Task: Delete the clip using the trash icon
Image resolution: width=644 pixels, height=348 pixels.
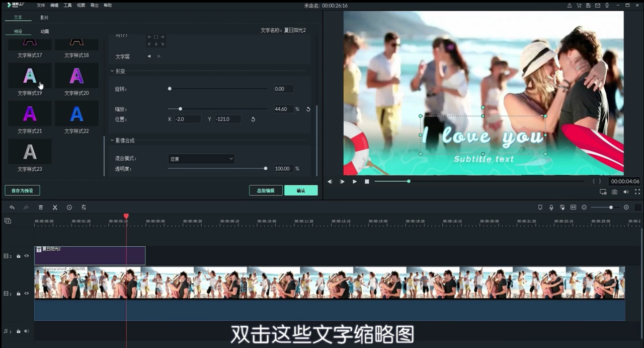Action: tap(41, 207)
